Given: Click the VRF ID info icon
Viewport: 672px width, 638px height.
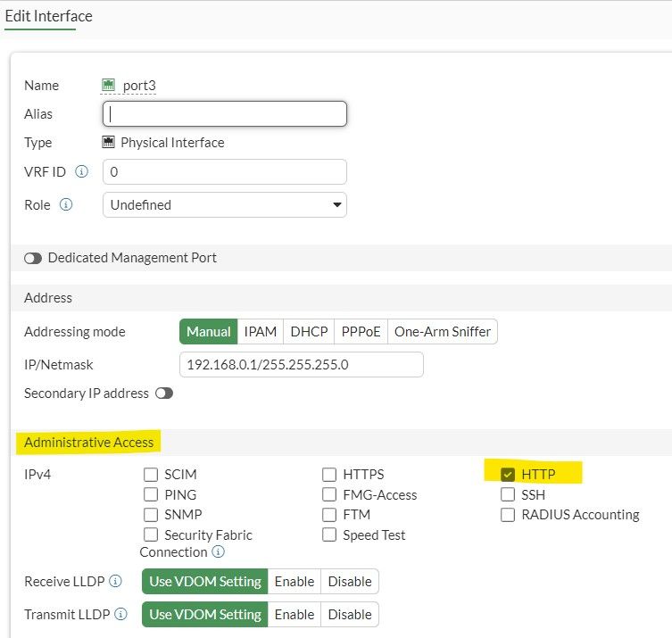Looking at the screenshot, I should pyautogui.click(x=82, y=171).
